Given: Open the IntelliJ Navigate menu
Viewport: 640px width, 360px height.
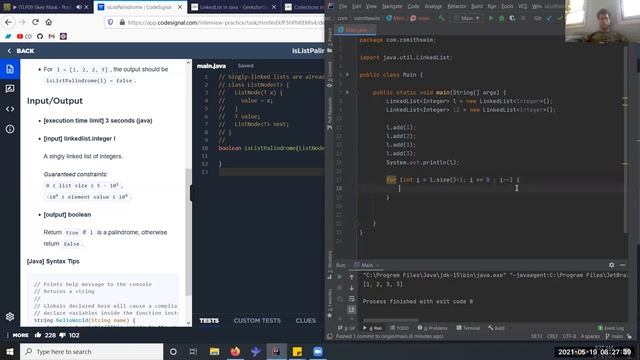Looking at the screenshot, I should (392, 7).
